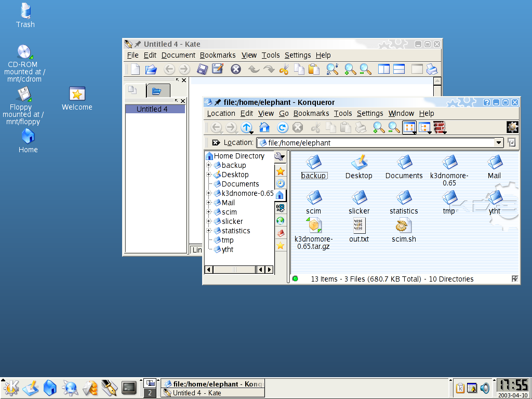Open the Document menu in Kate
Viewport: 532px width, 399px height.
pyautogui.click(x=178, y=55)
